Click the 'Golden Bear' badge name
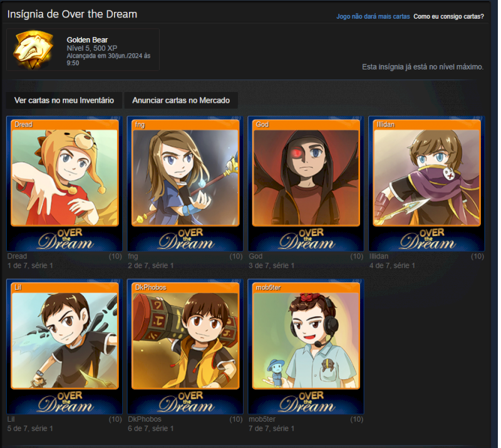Image resolution: width=501 pixels, height=448 pixels. tap(87, 40)
